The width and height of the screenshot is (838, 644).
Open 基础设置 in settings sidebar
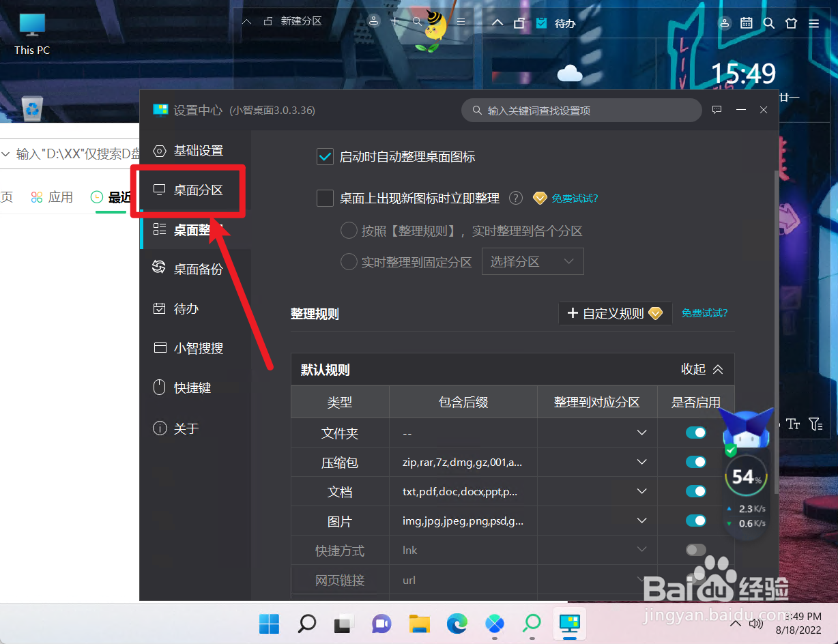(x=196, y=151)
